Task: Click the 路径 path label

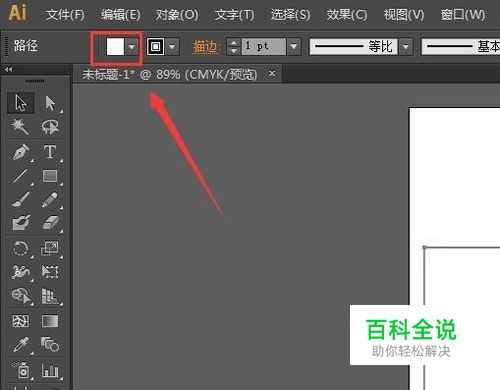Action: (26, 46)
